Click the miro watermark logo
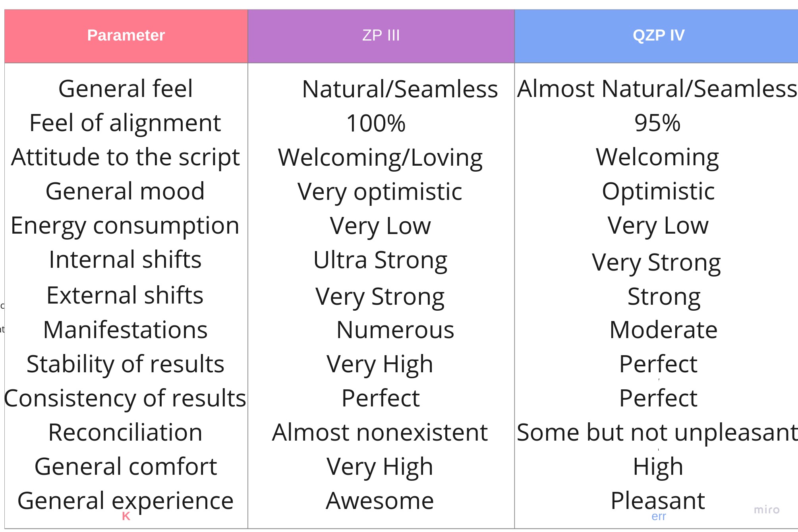Image resolution: width=798 pixels, height=532 pixels. click(767, 510)
